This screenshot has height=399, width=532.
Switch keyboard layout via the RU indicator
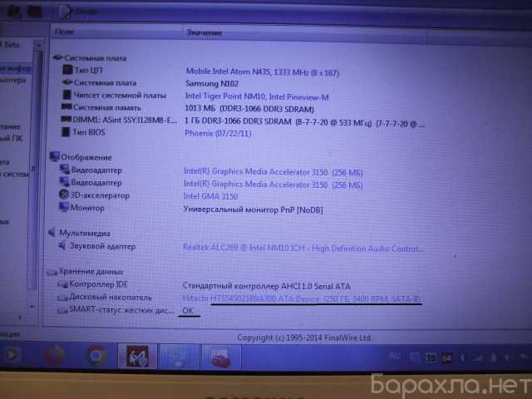point(394,356)
